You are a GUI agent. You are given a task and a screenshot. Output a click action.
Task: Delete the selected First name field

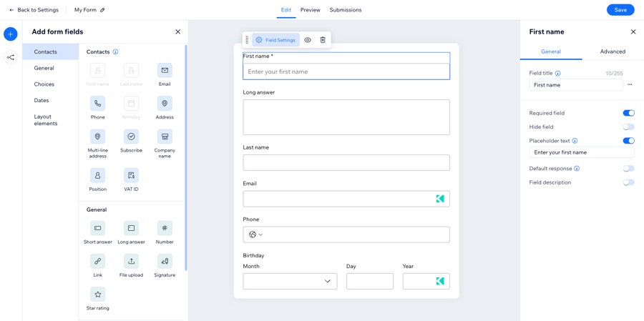click(x=323, y=40)
